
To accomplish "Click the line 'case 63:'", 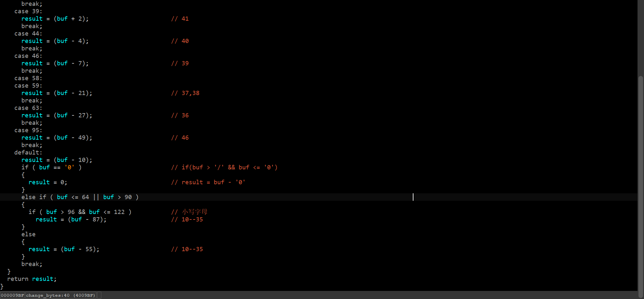I will pyautogui.click(x=28, y=108).
